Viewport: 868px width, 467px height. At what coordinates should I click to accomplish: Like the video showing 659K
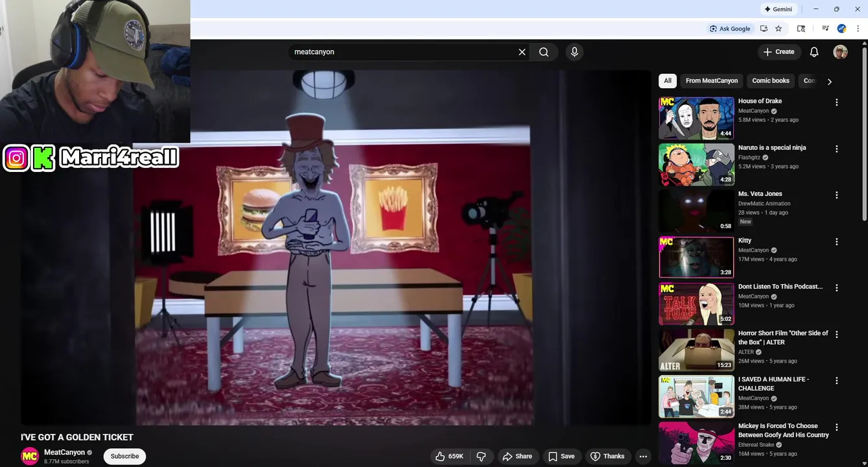449,457
